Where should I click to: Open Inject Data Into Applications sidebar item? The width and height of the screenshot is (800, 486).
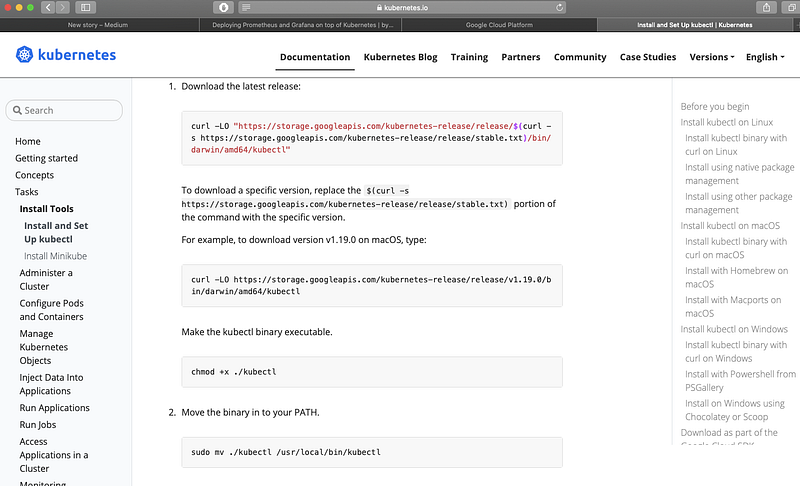(x=51, y=384)
